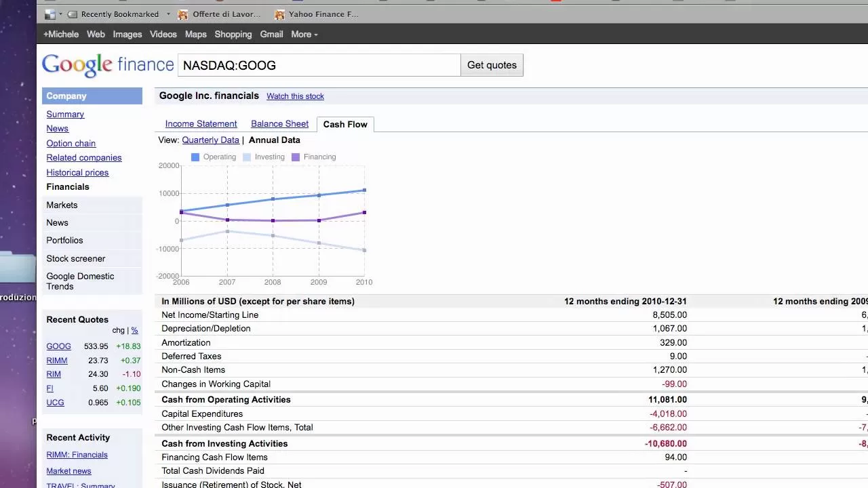
Task: Select the Amortization row label
Action: click(186, 342)
